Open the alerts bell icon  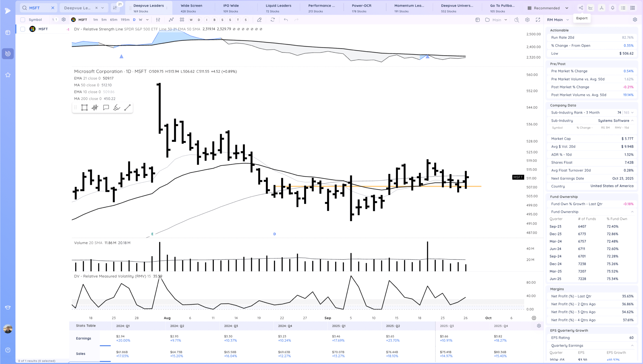613,8
